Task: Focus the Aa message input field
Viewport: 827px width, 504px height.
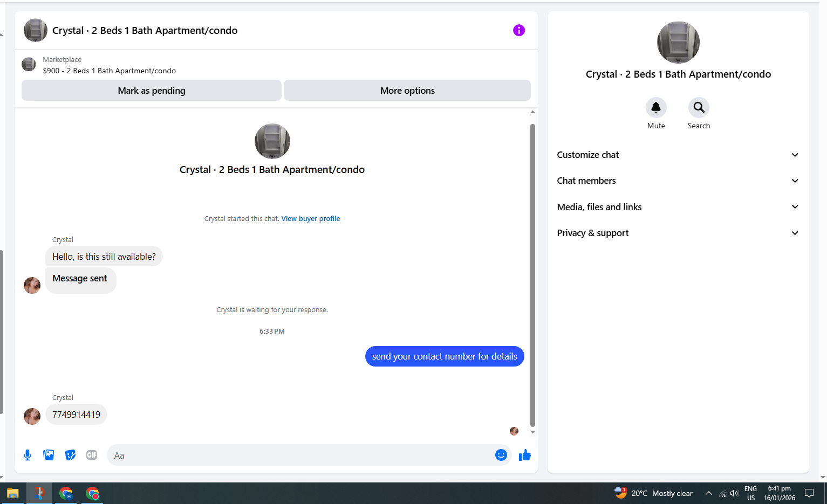Action: pyautogui.click(x=301, y=455)
